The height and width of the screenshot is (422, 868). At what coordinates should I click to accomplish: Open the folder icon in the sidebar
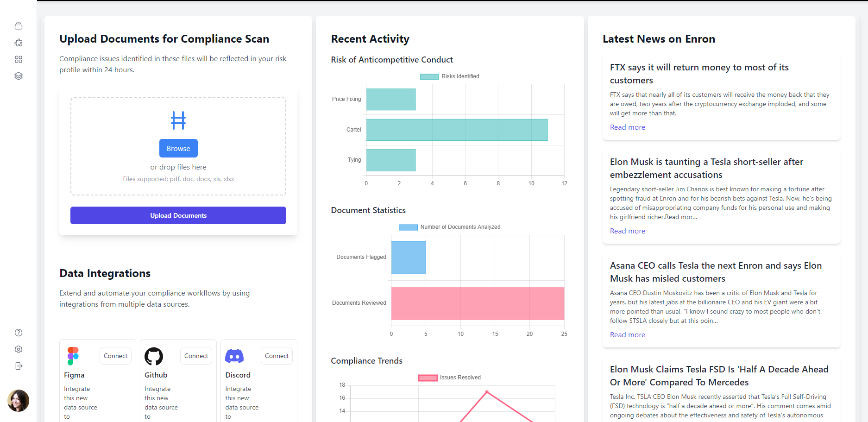(x=19, y=26)
